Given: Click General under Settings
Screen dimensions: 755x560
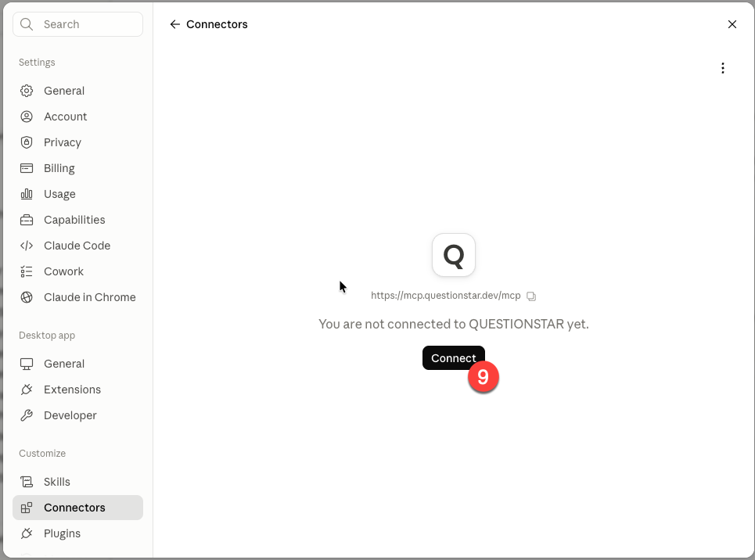Looking at the screenshot, I should [78, 91].
